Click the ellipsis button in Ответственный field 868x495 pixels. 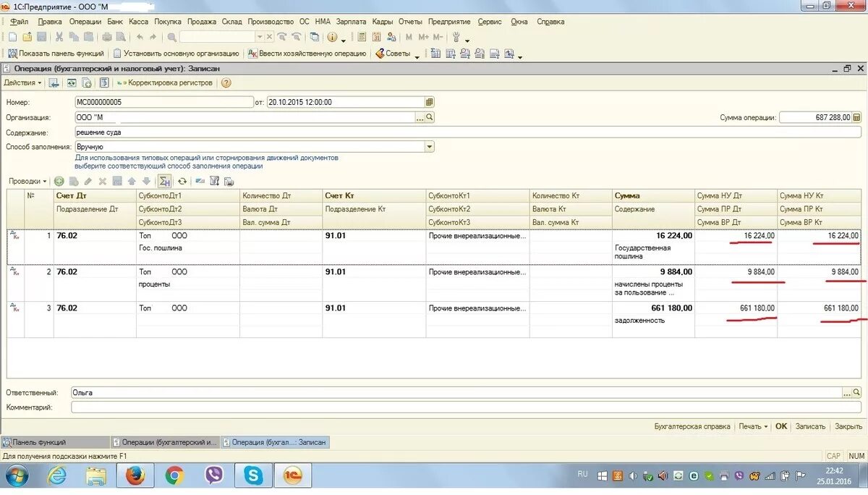[847, 392]
